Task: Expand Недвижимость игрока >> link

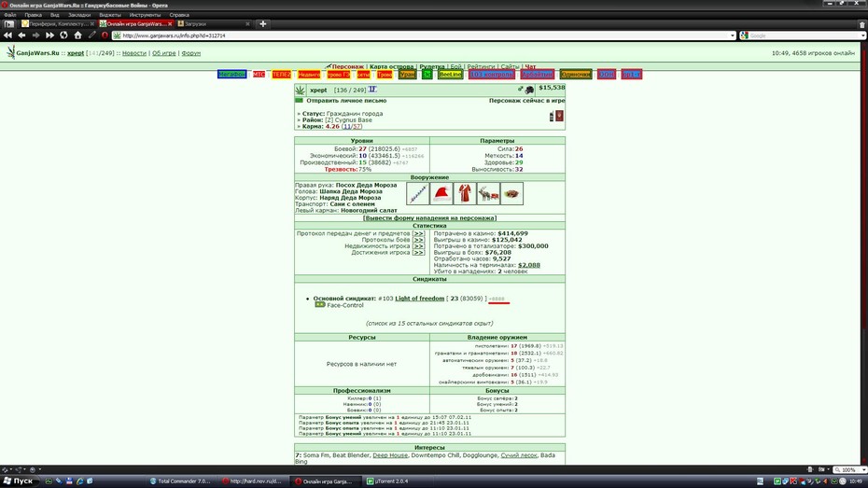Action: pyautogui.click(x=418, y=246)
